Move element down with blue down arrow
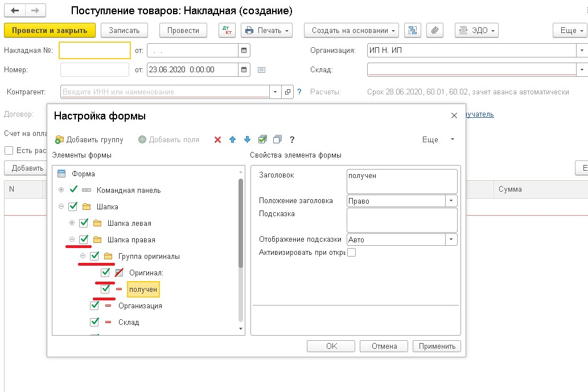The width and height of the screenshot is (588, 392). [247, 139]
